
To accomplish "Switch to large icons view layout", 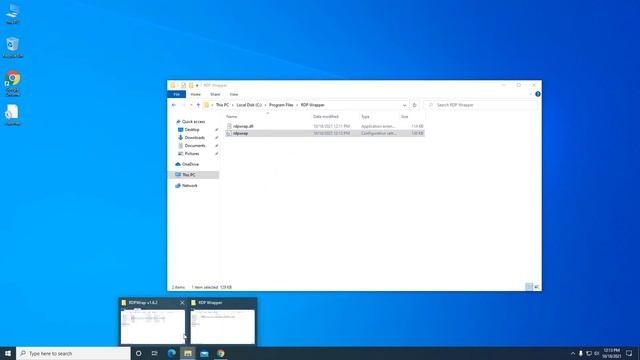I will (x=537, y=287).
